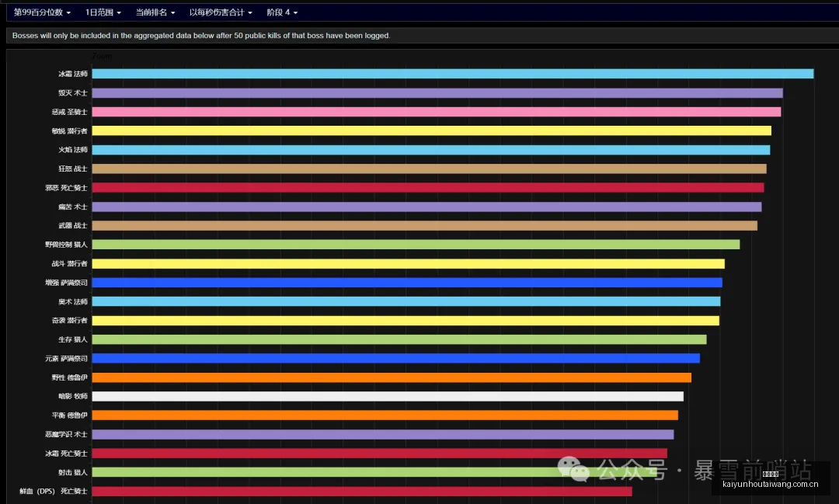Select the blue bar for 火焰 法师
The width and height of the screenshot is (839, 504).
(430, 150)
